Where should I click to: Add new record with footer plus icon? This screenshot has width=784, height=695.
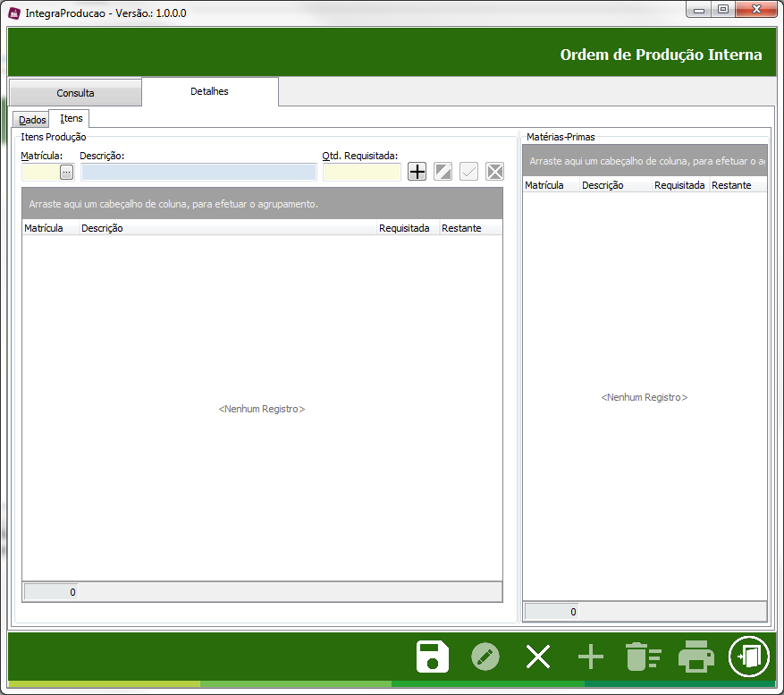[591, 657]
